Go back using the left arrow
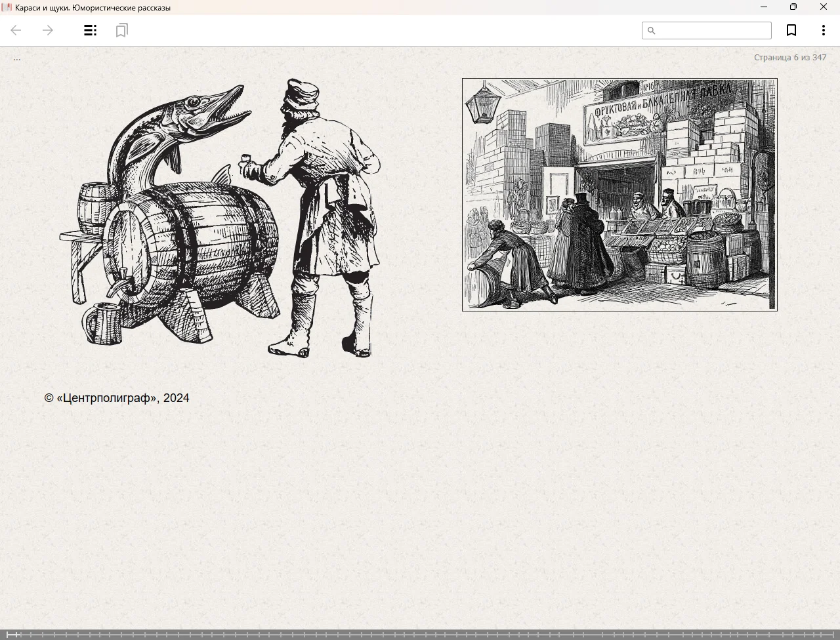Image resolution: width=840 pixels, height=640 pixels. [x=16, y=31]
